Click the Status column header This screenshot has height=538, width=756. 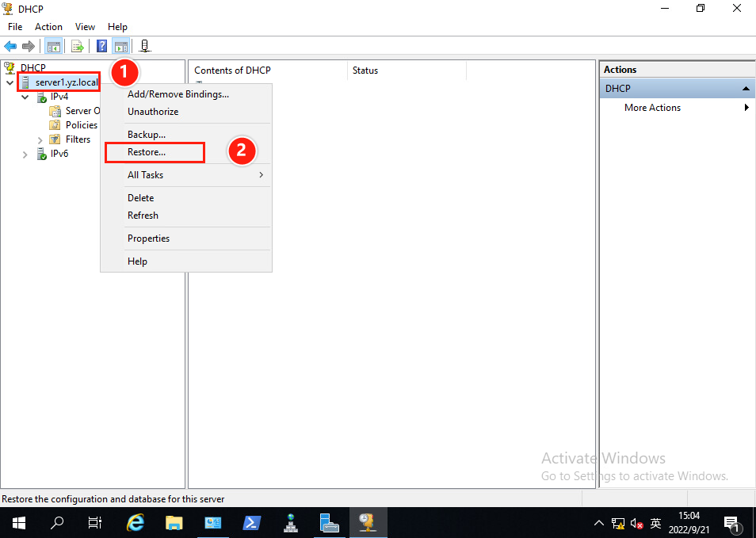coord(365,71)
